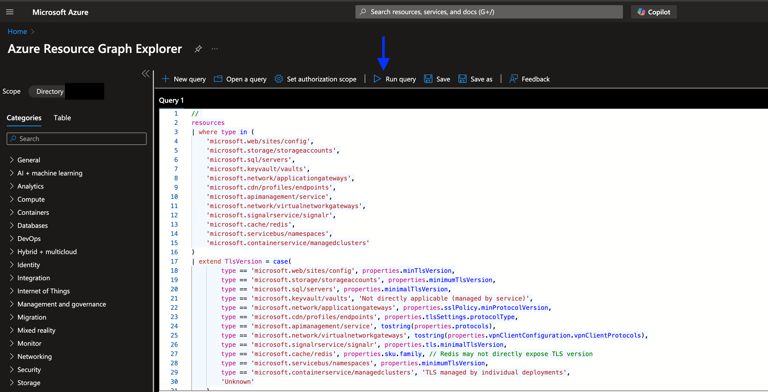768x392 pixels.
Task: Open the hamburger portal menu
Action: pos(9,12)
